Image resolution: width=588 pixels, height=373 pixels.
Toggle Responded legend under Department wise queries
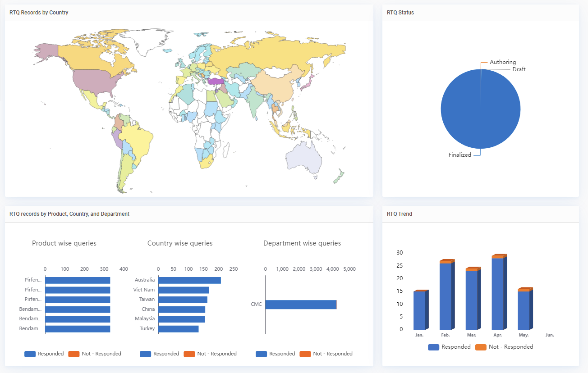coord(276,354)
